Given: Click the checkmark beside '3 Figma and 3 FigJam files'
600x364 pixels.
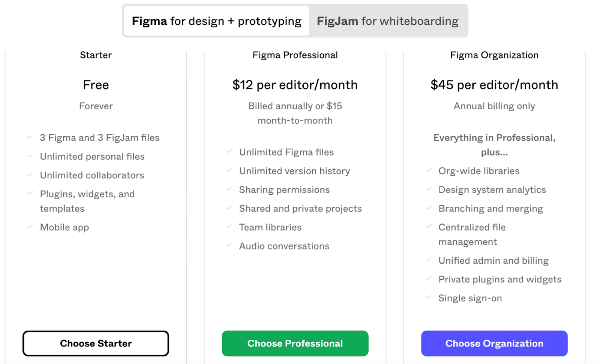Looking at the screenshot, I should pos(30,137).
